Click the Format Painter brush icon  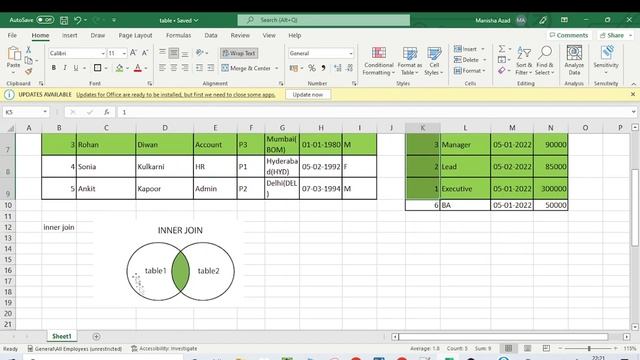pyautogui.click(x=28, y=71)
